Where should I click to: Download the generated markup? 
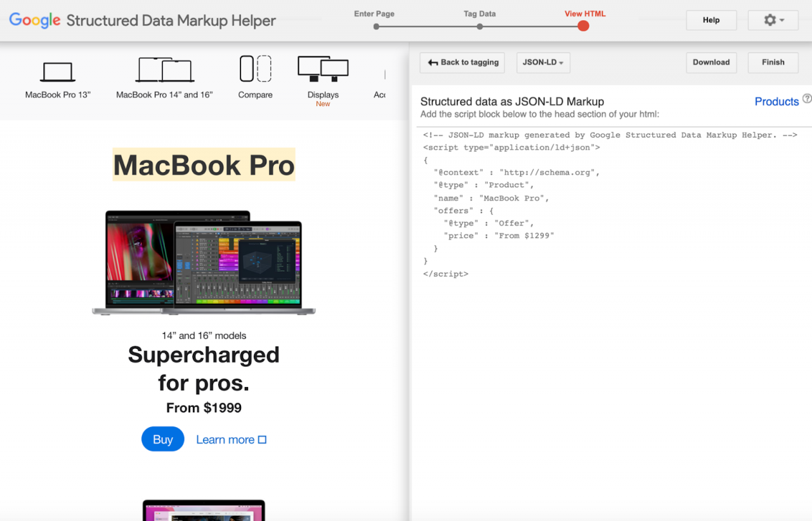711,62
